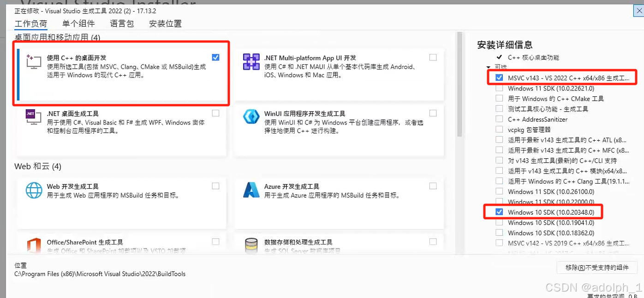This screenshot has width=644, height=298.
Task: Collapse the 可选 optional components section
Action: coord(489,67)
